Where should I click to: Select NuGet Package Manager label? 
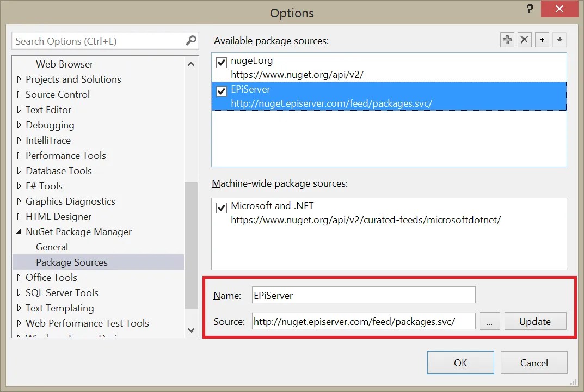(78, 232)
